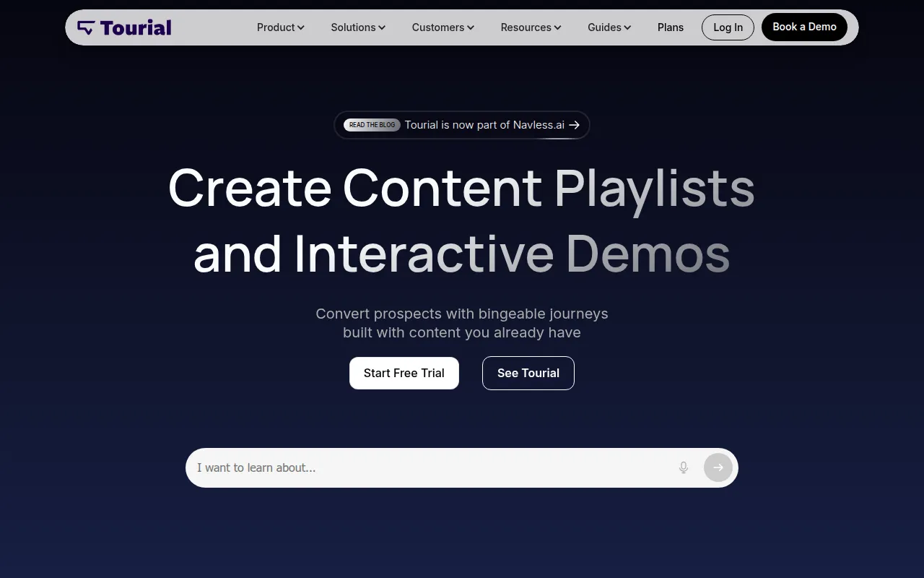The width and height of the screenshot is (924, 578).
Task: Click the microphone icon in search bar
Action: [x=684, y=467]
